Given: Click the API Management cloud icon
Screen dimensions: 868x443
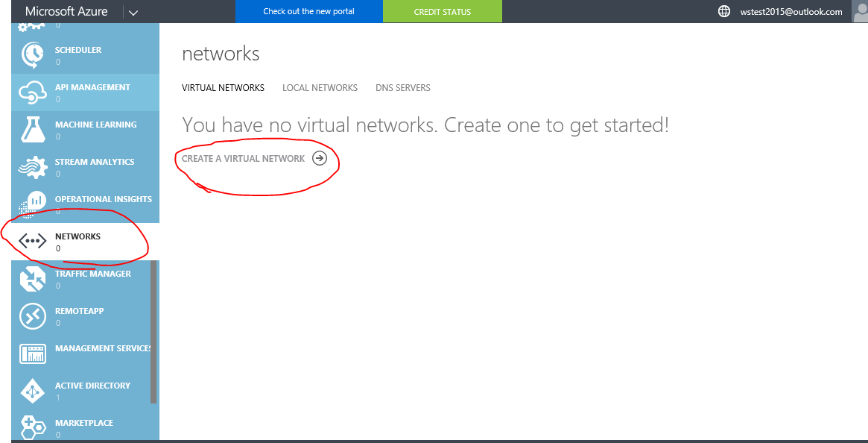Looking at the screenshot, I should (33, 92).
